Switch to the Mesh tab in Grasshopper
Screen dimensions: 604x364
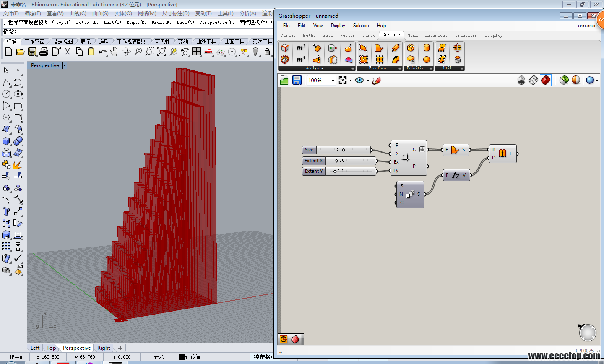pyautogui.click(x=412, y=35)
